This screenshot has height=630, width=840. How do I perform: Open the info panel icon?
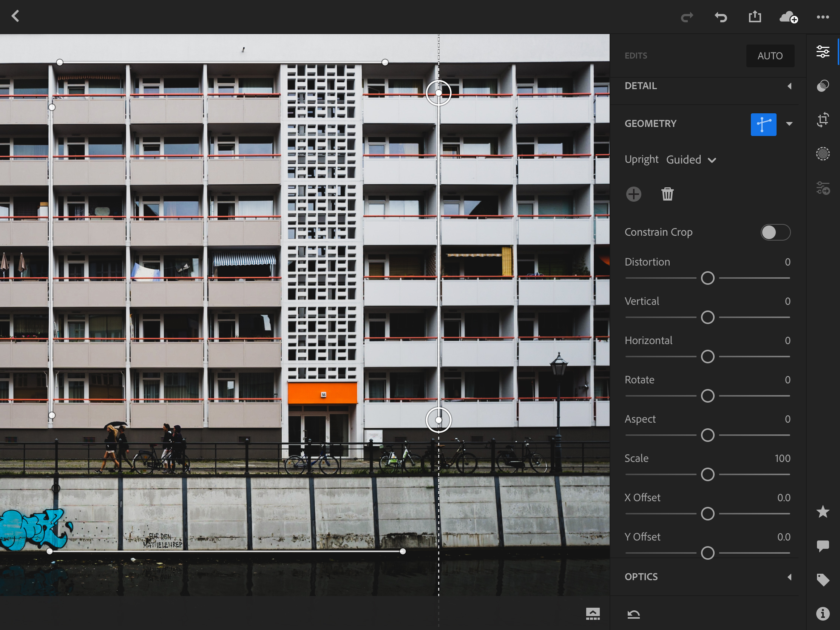(x=823, y=613)
